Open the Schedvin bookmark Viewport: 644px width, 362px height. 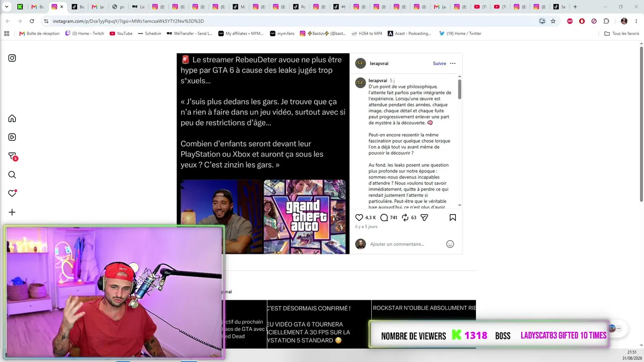(149, 33)
